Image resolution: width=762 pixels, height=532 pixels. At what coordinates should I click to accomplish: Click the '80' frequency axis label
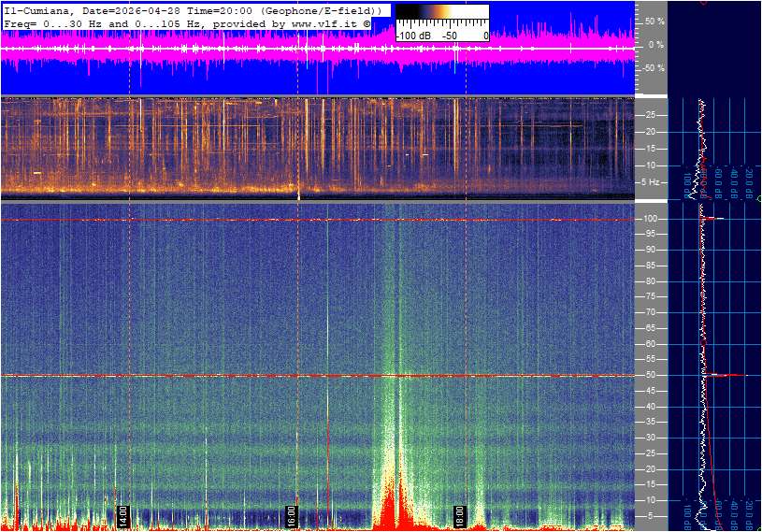click(x=651, y=281)
